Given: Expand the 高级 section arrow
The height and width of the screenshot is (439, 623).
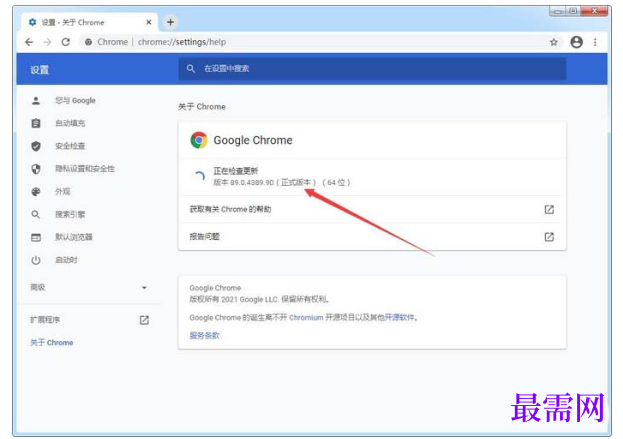Looking at the screenshot, I should (x=144, y=288).
